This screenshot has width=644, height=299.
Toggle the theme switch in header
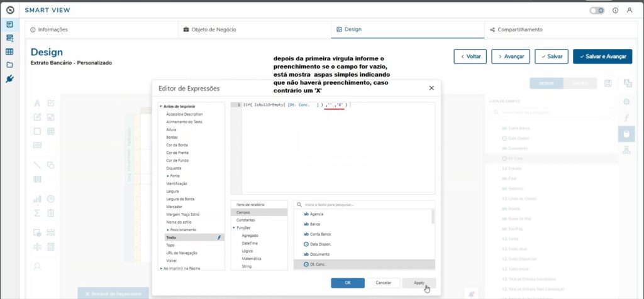click(x=597, y=11)
